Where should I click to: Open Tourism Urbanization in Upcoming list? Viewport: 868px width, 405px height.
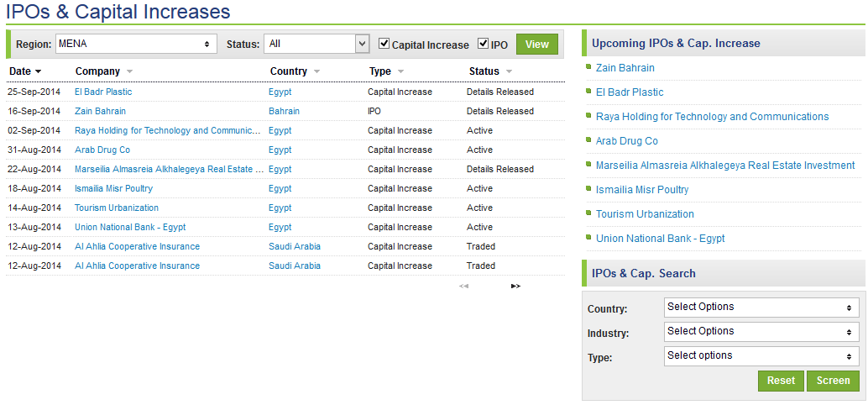(645, 214)
